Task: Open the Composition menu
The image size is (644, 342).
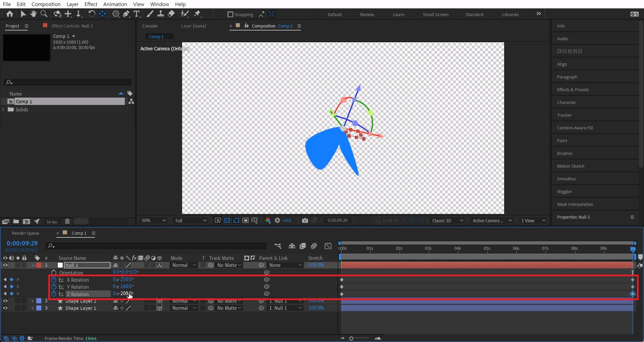Action: coord(46,4)
